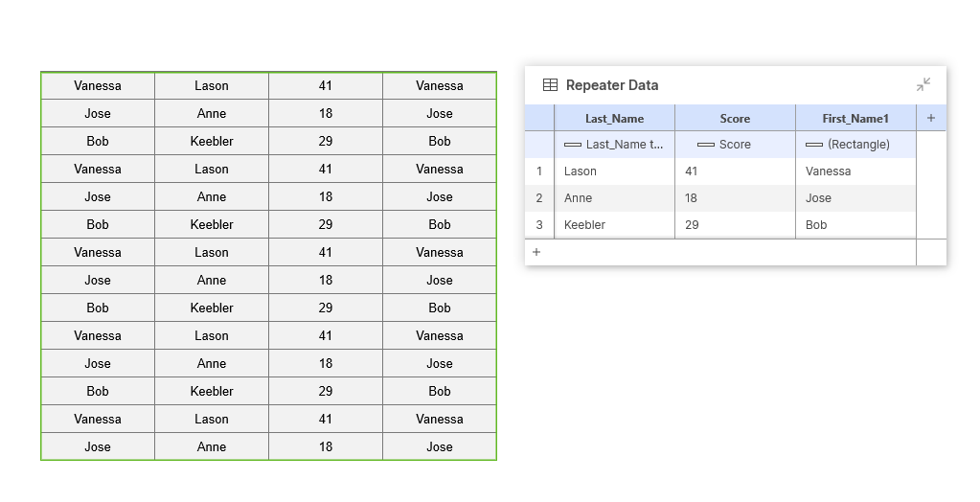Select the Score column header
Viewport: 980px width, 502px height.
coord(735,118)
